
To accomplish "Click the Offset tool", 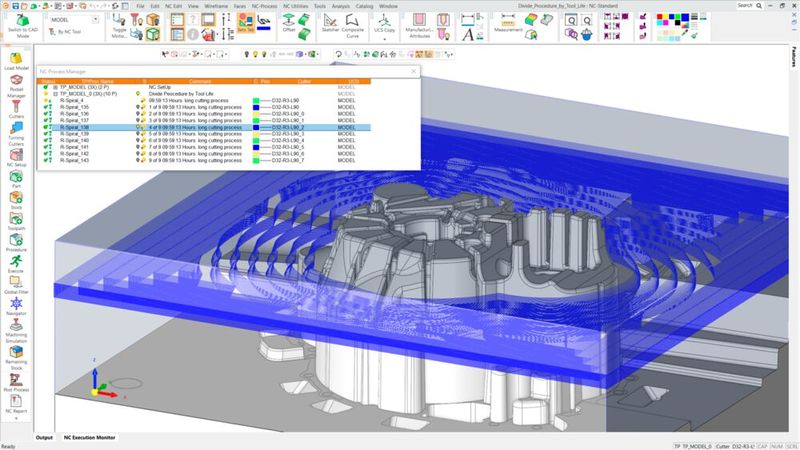I will click(x=289, y=23).
